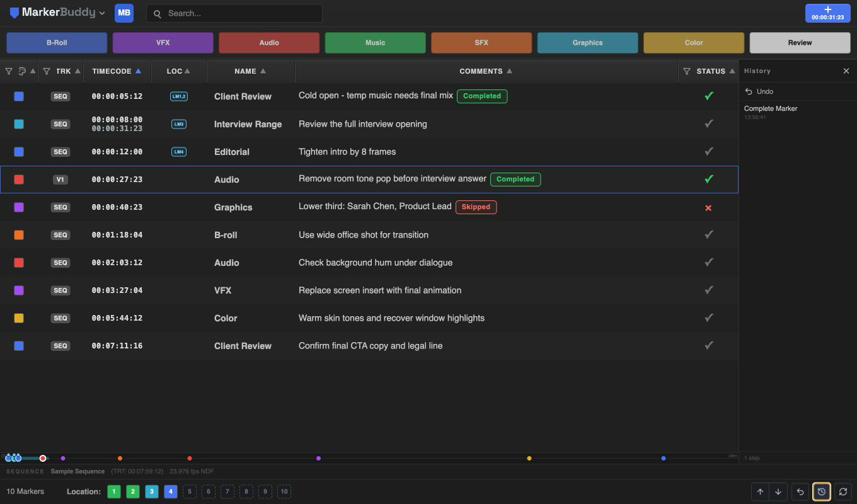857x504 pixels.
Task: Click the LM4 location badge on the Editorial row
Action: pyautogui.click(x=179, y=152)
